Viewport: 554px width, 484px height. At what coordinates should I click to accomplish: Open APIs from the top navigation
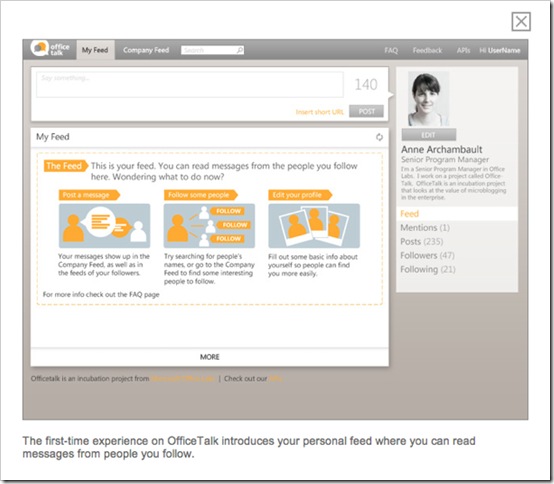click(463, 51)
